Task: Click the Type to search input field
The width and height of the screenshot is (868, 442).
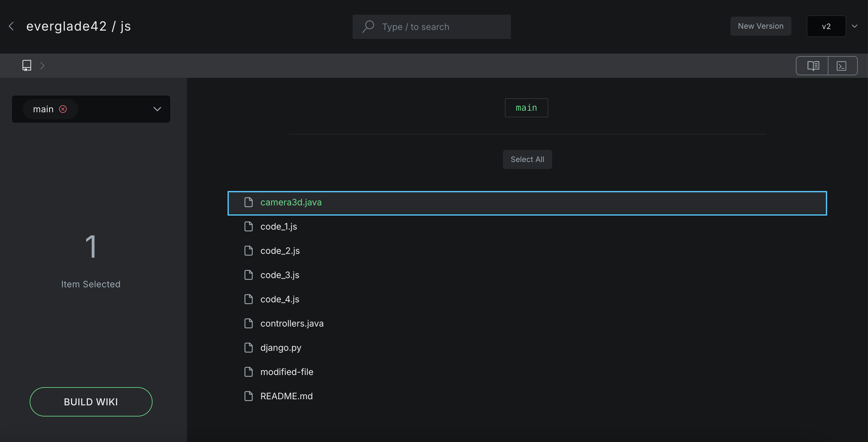Action: tap(431, 26)
